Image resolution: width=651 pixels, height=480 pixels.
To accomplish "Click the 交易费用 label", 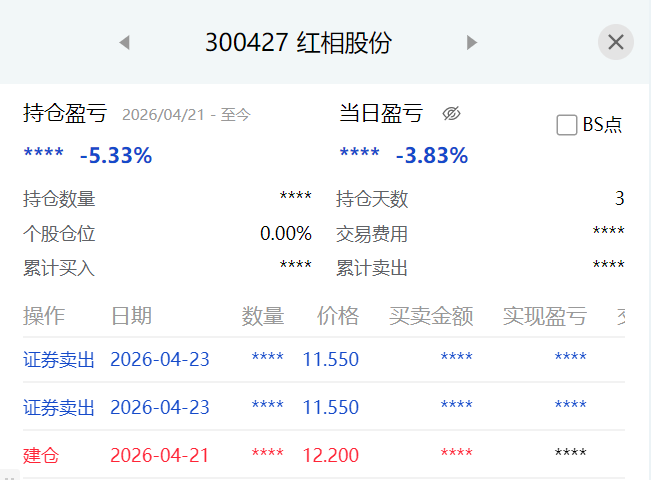I will (x=372, y=234).
